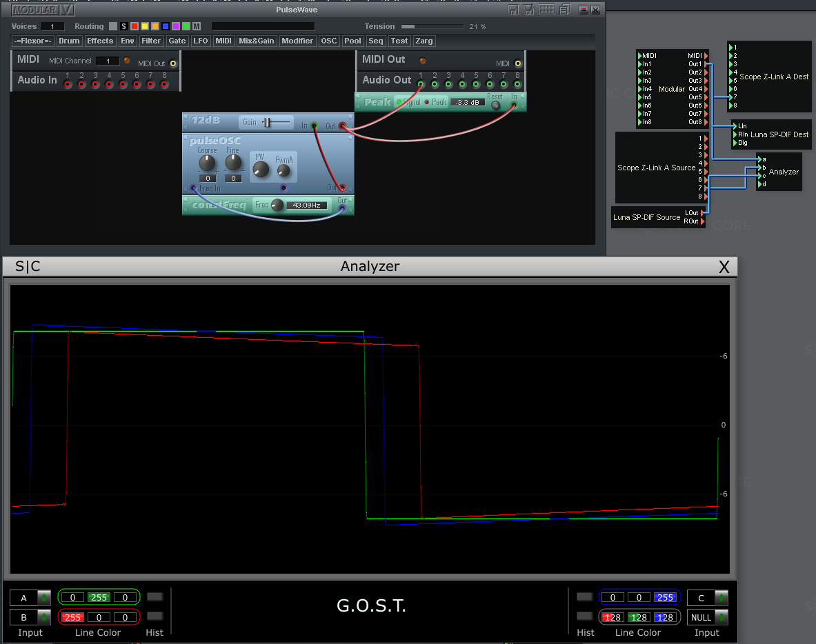Open the preset grid icon

[546, 10]
